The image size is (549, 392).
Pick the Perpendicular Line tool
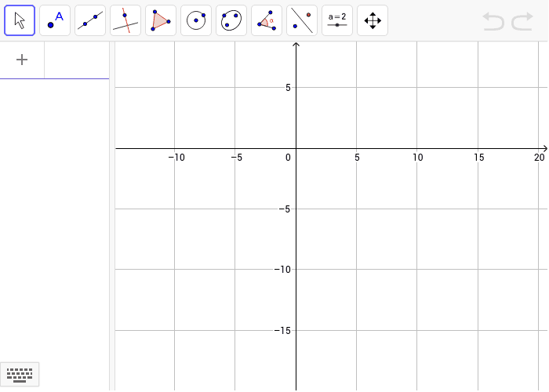point(125,20)
